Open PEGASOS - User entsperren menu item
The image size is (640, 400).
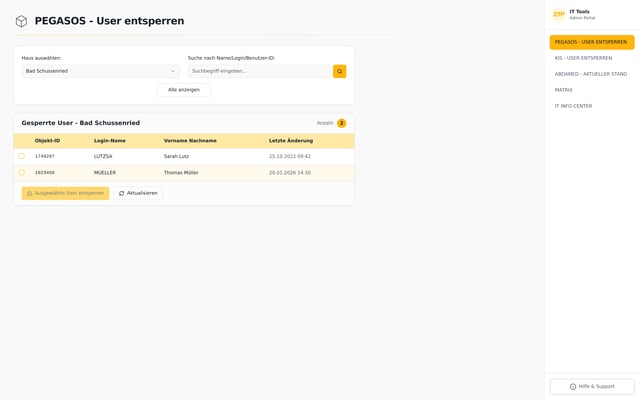pyautogui.click(x=591, y=42)
